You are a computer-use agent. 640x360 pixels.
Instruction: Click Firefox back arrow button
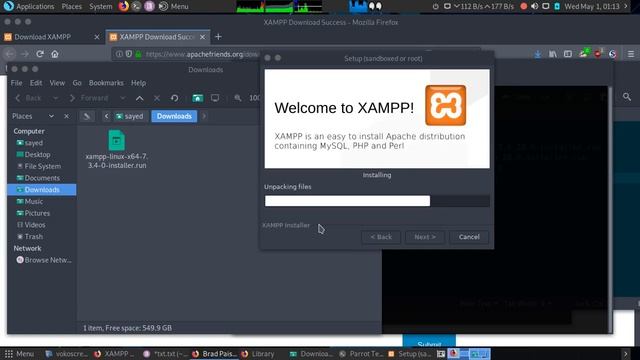click(x=10, y=54)
